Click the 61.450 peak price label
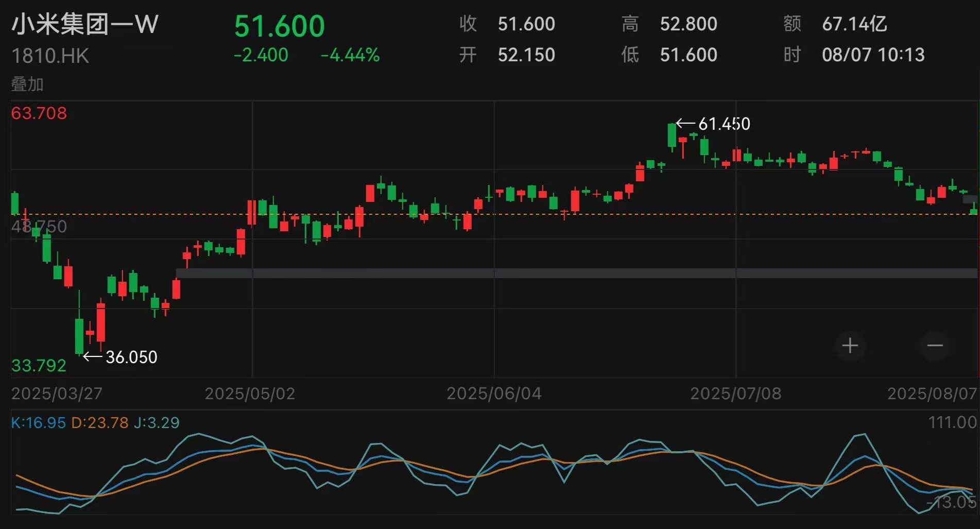The height and width of the screenshot is (529, 980). 724,124
